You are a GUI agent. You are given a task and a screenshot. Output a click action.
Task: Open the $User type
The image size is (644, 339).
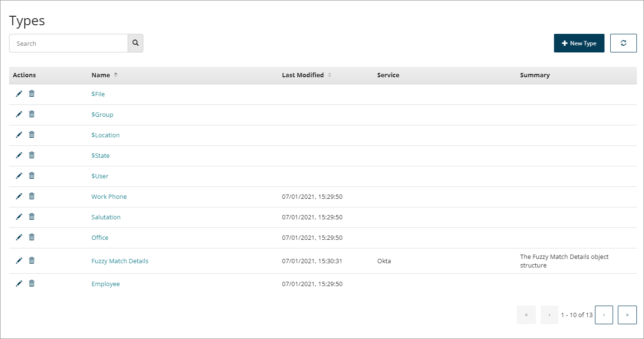click(100, 176)
